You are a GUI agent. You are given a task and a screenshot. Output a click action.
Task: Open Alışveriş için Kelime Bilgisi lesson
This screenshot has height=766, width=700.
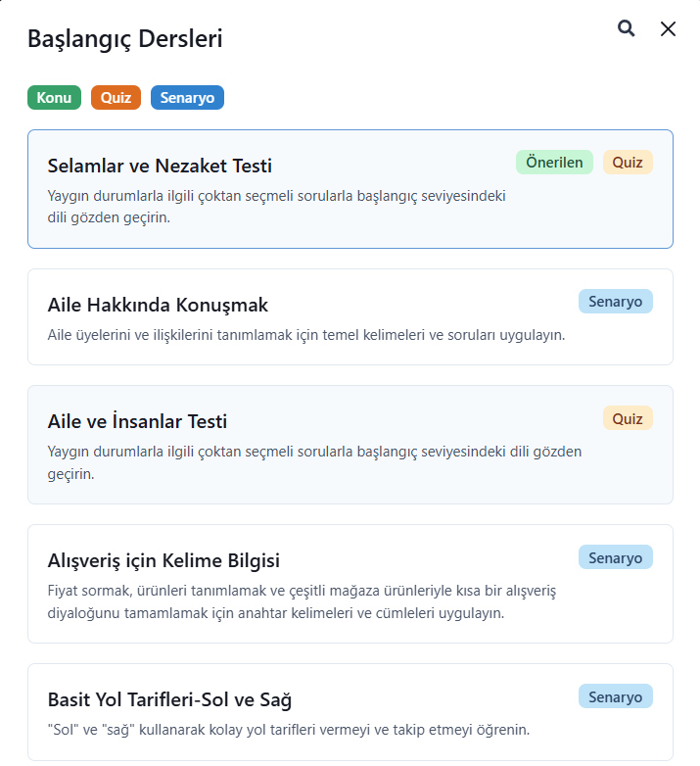tap(163, 561)
